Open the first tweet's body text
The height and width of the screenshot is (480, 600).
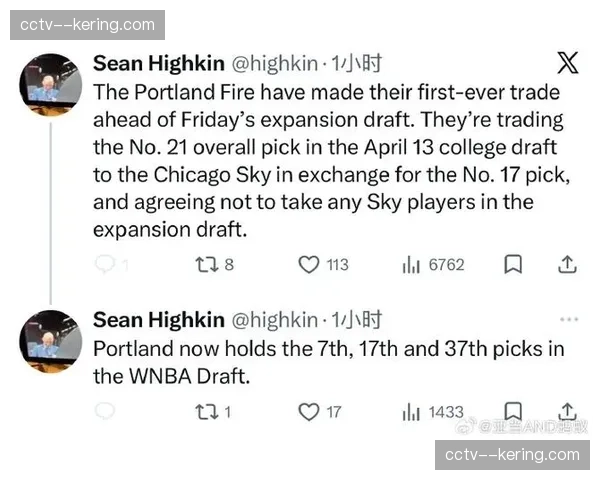[x=325, y=160]
